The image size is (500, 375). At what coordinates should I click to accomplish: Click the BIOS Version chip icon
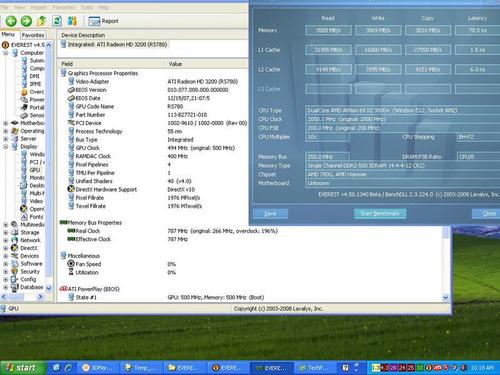point(71,90)
